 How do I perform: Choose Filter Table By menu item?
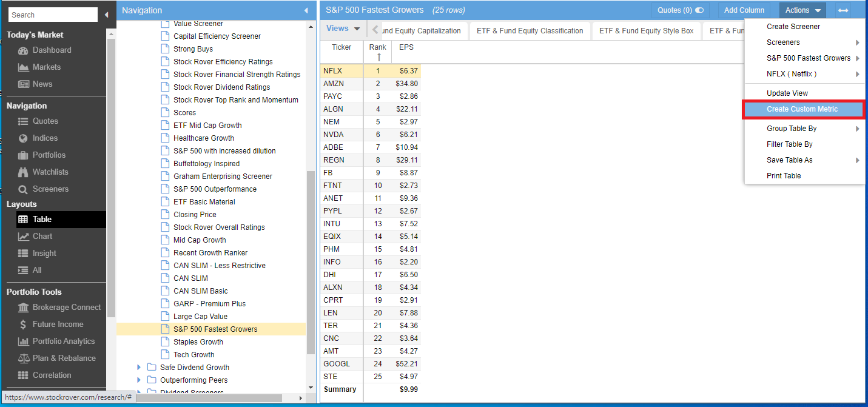point(804,144)
